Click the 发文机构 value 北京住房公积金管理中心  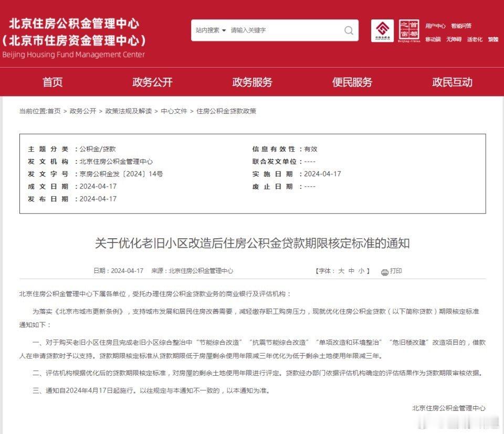[116, 162]
